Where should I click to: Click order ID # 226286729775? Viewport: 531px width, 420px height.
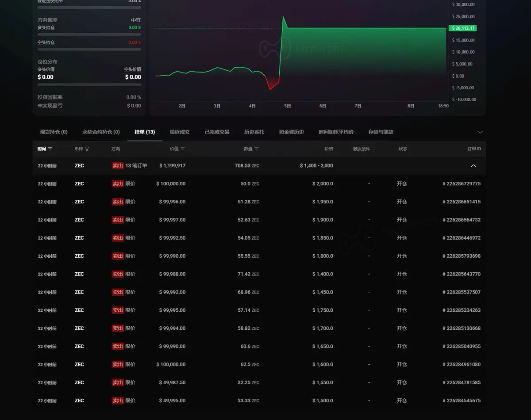coord(462,183)
